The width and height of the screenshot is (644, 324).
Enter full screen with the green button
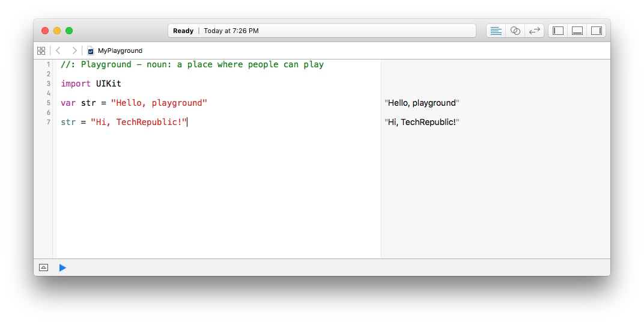[x=69, y=31]
